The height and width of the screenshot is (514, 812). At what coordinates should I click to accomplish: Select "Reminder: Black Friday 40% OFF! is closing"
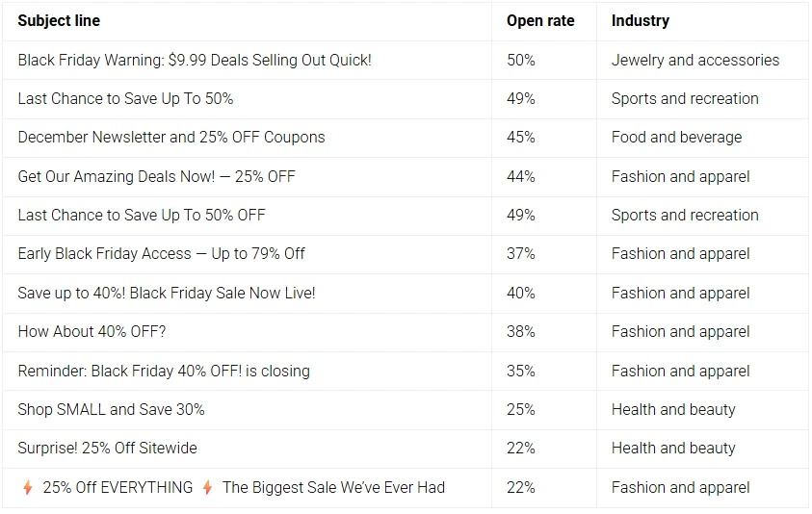pos(163,371)
